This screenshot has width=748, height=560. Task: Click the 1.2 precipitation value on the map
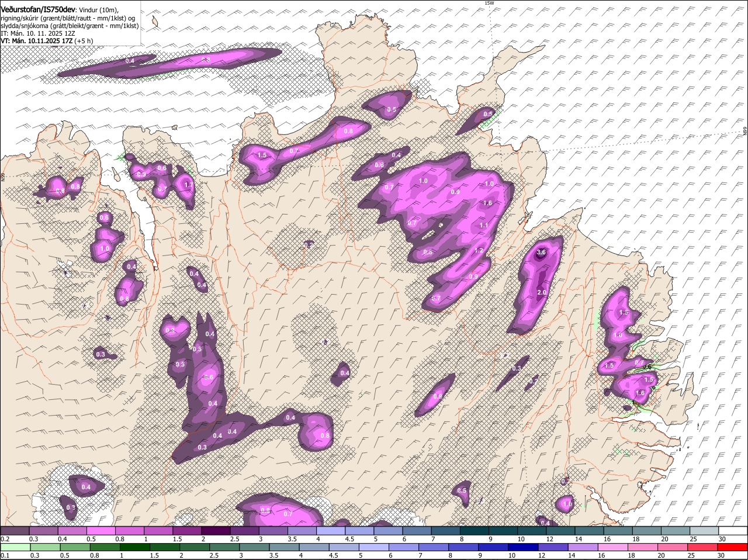tap(479, 250)
